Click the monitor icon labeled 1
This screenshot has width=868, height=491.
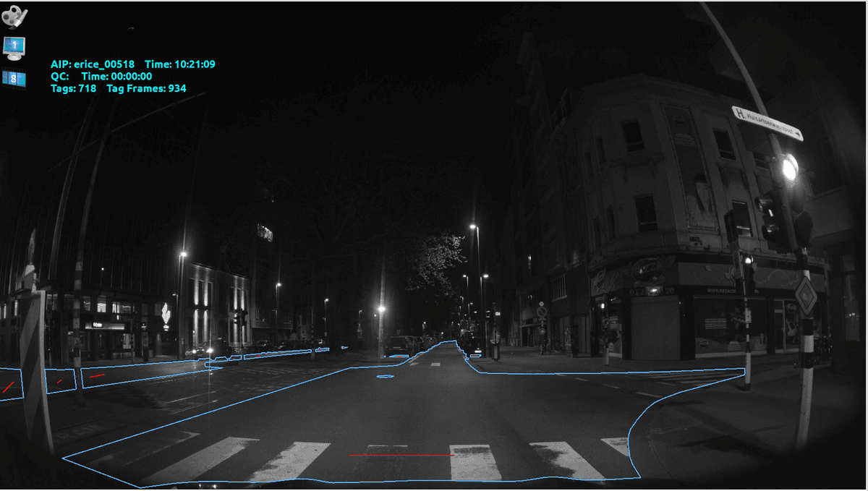coord(14,47)
